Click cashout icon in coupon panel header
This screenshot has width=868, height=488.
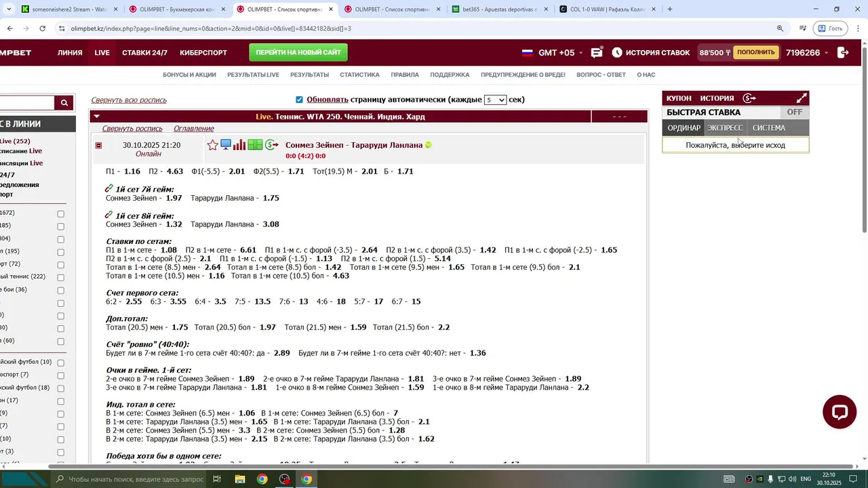pyautogui.click(x=749, y=98)
